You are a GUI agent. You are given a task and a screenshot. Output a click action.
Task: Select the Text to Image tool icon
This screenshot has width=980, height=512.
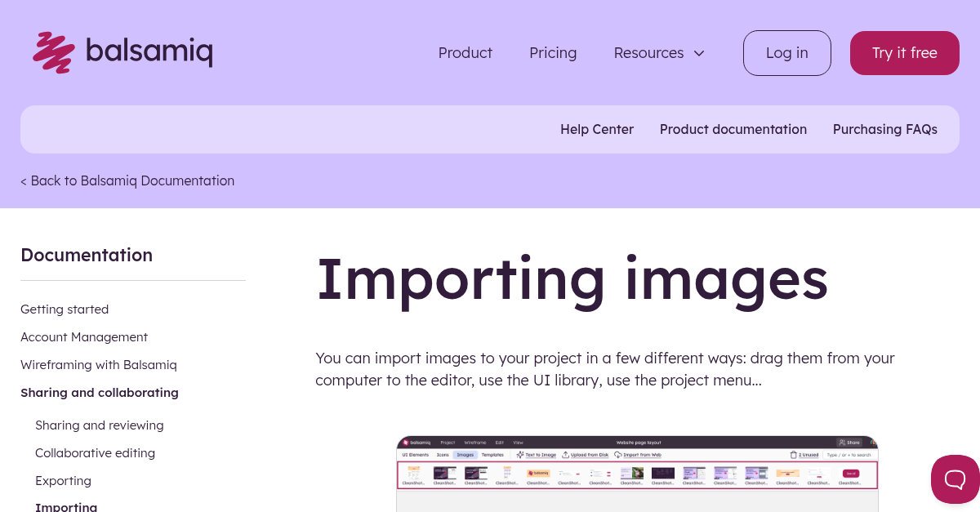(x=521, y=456)
